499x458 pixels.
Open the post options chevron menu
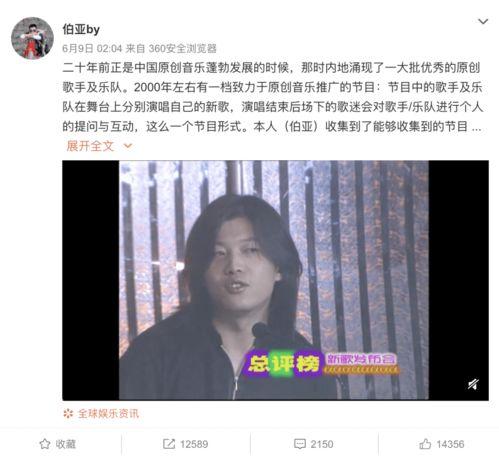point(483,22)
